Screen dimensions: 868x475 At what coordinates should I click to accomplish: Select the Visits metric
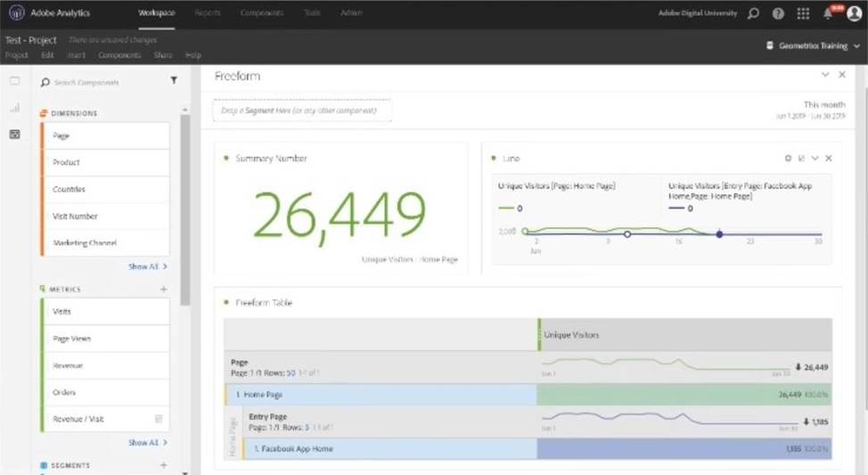click(104, 312)
